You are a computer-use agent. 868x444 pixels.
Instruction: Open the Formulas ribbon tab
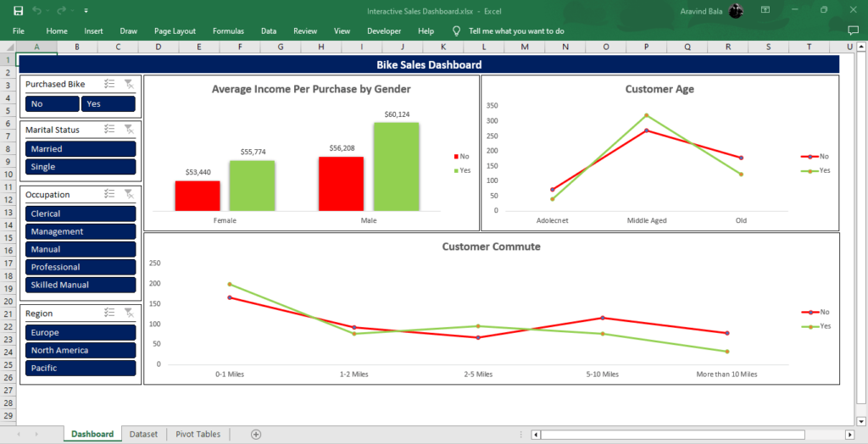click(228, 31)
